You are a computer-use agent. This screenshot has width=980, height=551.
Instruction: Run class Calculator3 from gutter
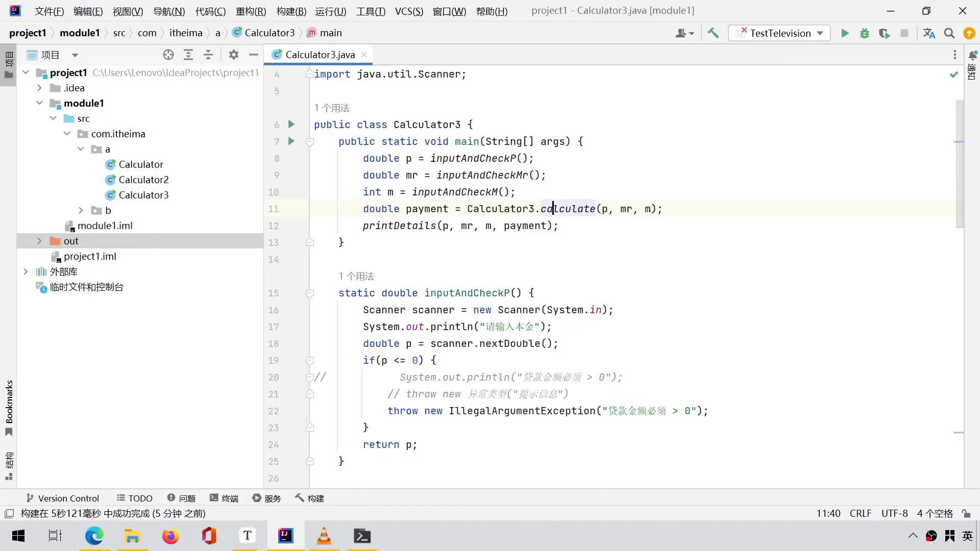(291, 124)
